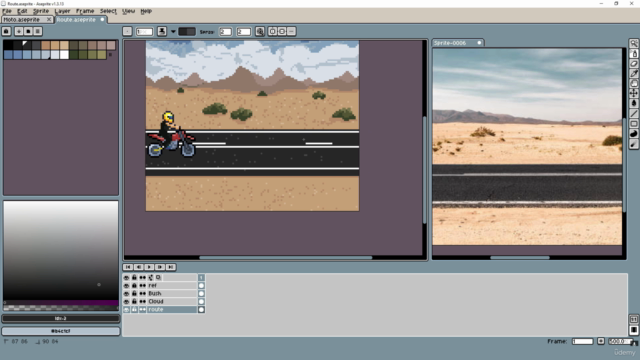Close the Moto.aseprite tab
This screenshot has height=360, width=640.
tap(49, 20)
